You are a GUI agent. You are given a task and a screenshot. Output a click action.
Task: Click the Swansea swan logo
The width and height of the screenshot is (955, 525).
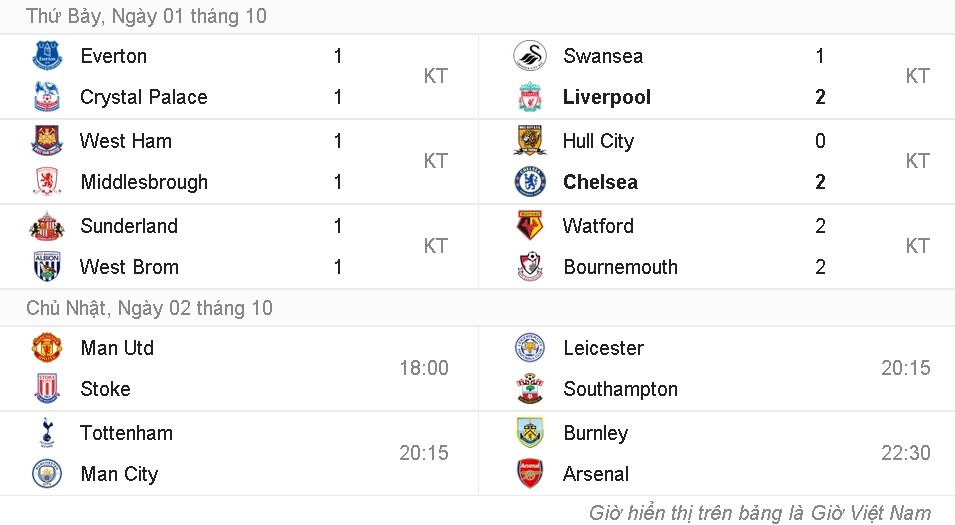pyautogui.click(x=530, y=56)
